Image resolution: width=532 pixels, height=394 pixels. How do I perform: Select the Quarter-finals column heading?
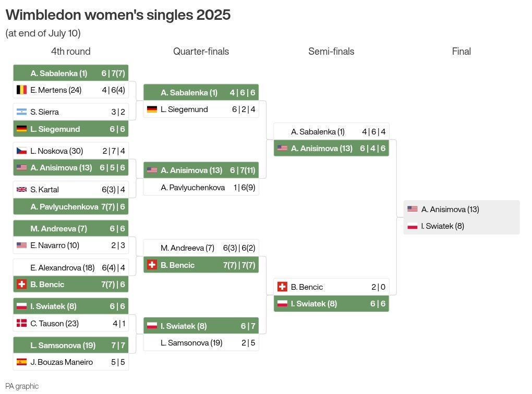tap(201, 52)
